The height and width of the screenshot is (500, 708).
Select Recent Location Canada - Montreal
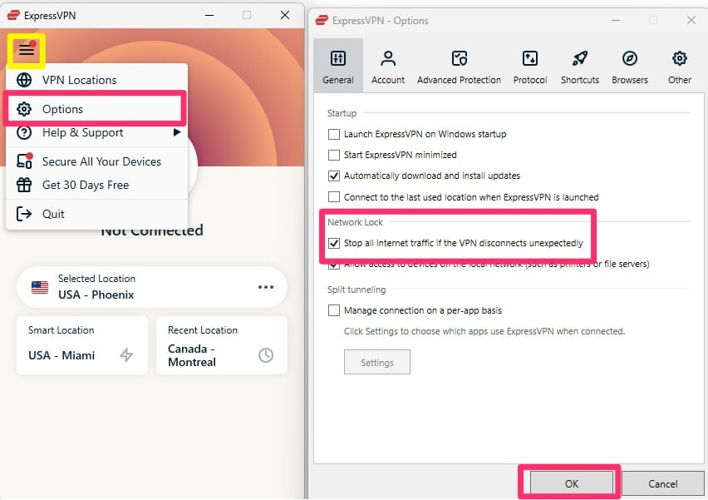point(221,346)
